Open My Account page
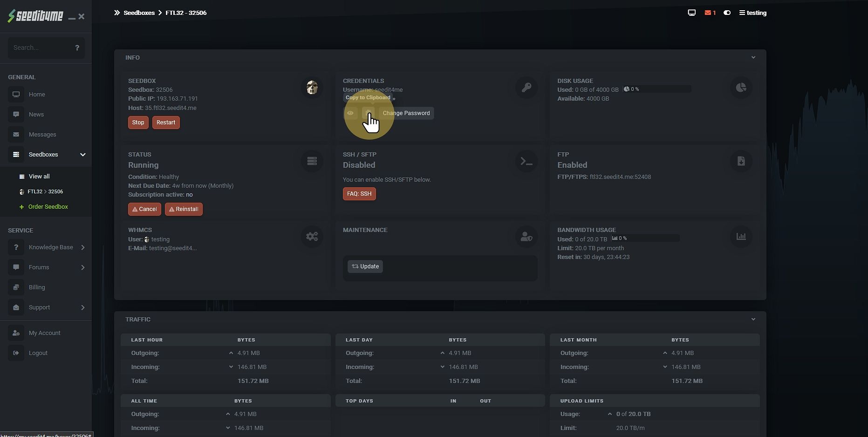Image resolution: width=868 pixels, height=437 pixels. pyautogui.click(x=45, y=333)
